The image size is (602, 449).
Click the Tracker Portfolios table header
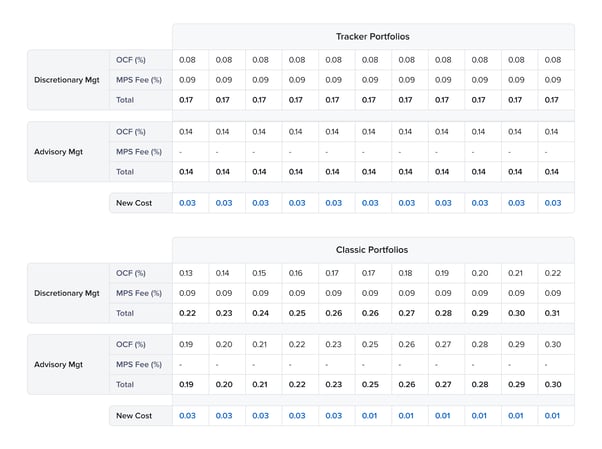coord(372,37)
